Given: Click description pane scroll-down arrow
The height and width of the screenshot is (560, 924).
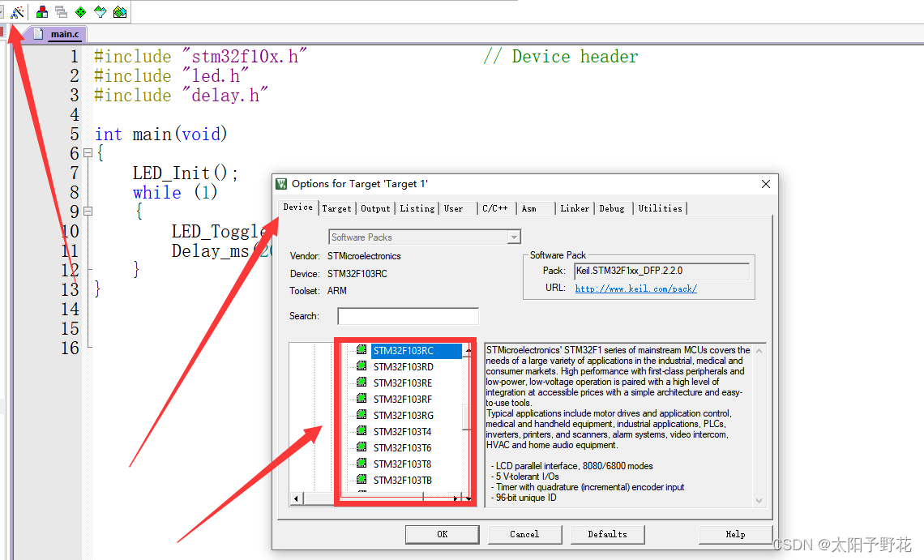Looking at the screenshot, I should tap(759, 501).
